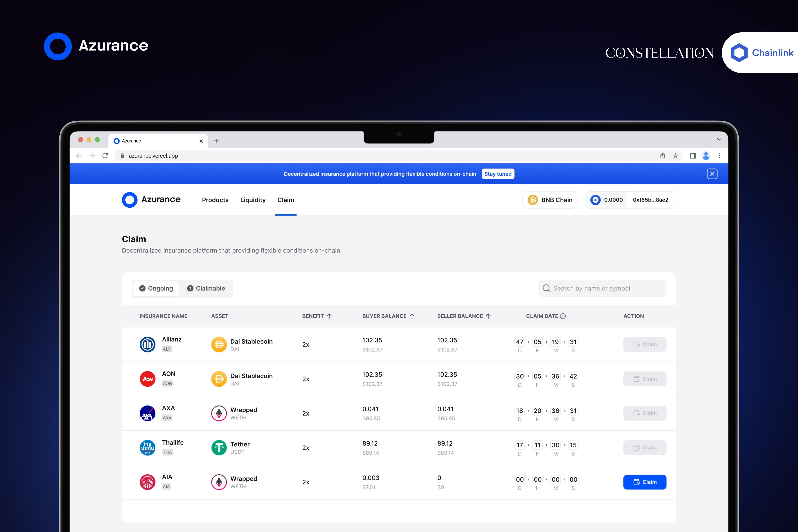Sort by Buyer Balance column arrow

click(x=412, y=316)
